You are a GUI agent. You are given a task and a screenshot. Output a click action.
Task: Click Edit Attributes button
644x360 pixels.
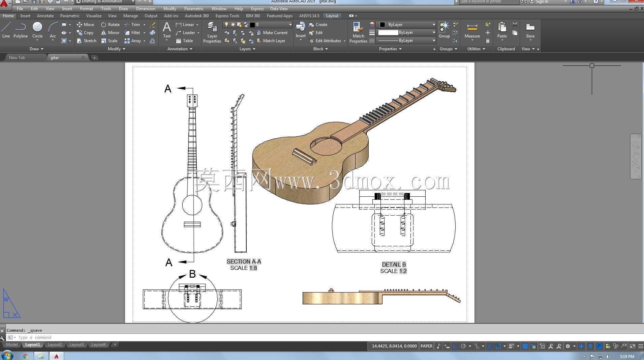[x=325, y=41]
